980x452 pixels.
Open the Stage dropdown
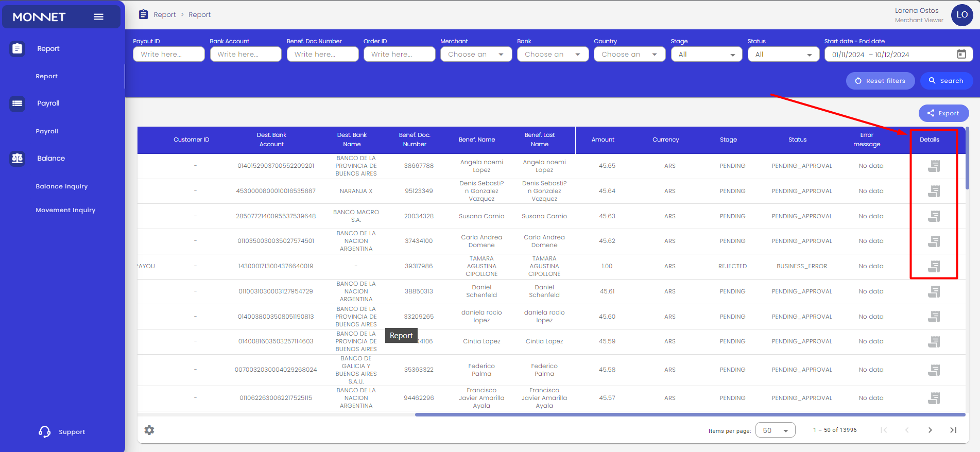tap(707, 54)
